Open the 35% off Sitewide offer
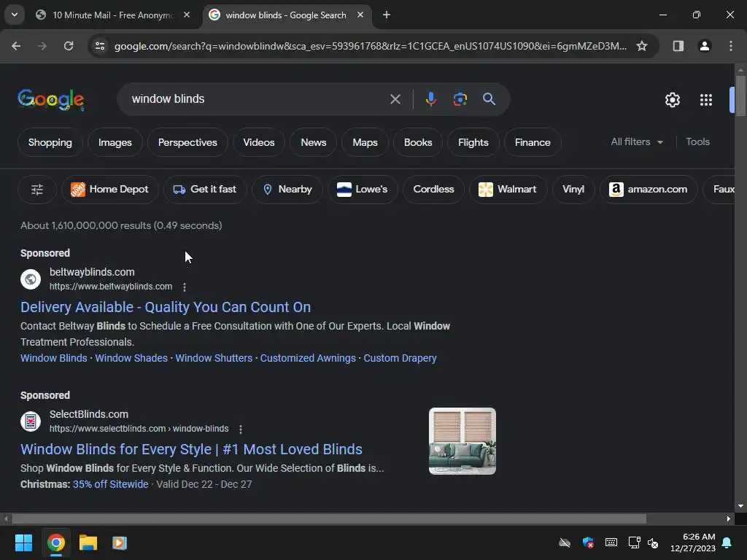Image resolution: width=747 pixels, height=560 pixels. 111,484
